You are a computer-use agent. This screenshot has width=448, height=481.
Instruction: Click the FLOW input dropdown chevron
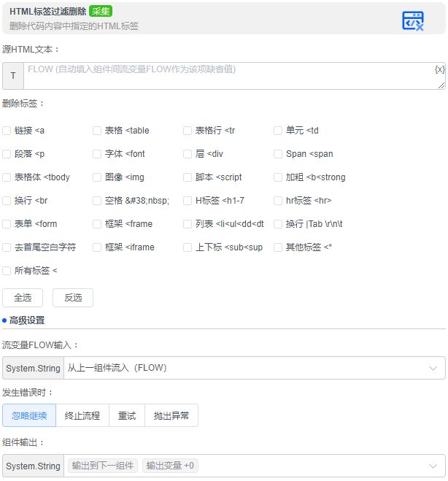click(433, 368)
